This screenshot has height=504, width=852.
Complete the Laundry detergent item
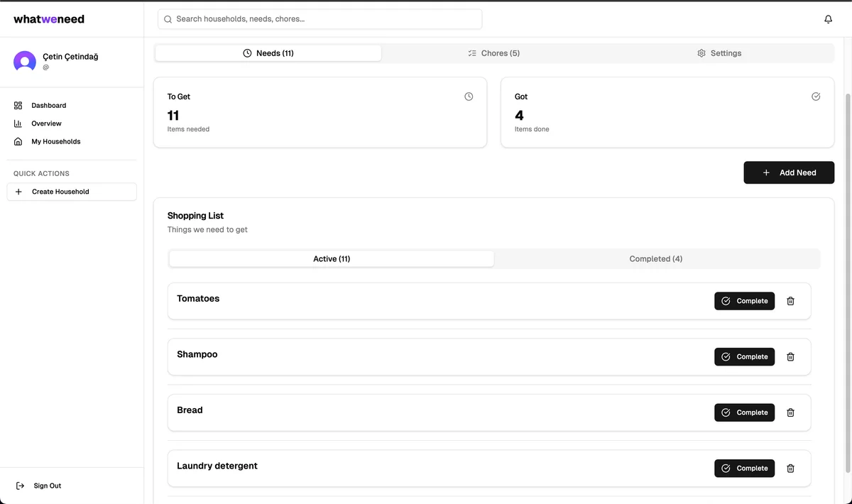(x=744, y=469)
